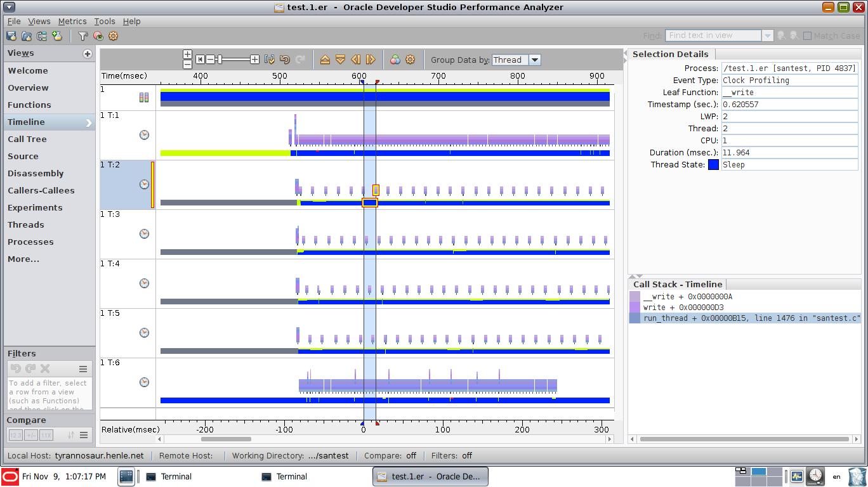This screenshot has height=487, width=868.
Task: Click the clock icon of thread 1 T:3
Action: 144,234
